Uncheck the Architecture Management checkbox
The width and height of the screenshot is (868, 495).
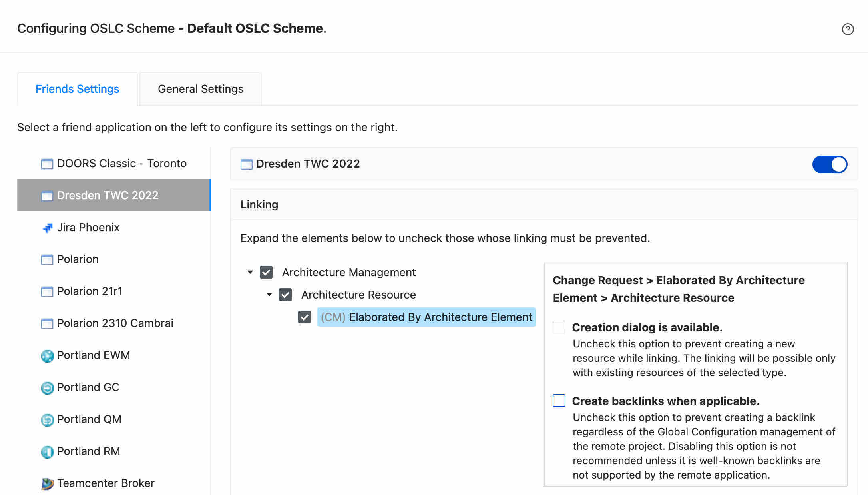point(266,272)
